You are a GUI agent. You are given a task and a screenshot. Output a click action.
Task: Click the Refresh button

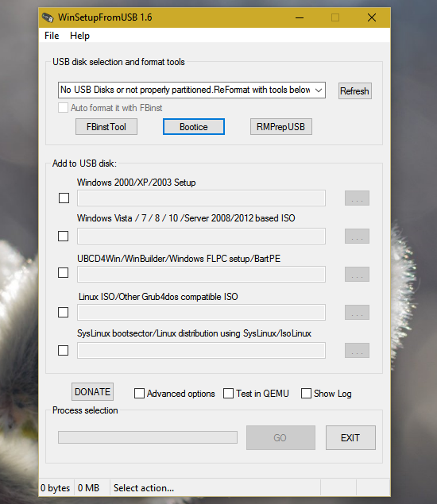click(354, 91)
